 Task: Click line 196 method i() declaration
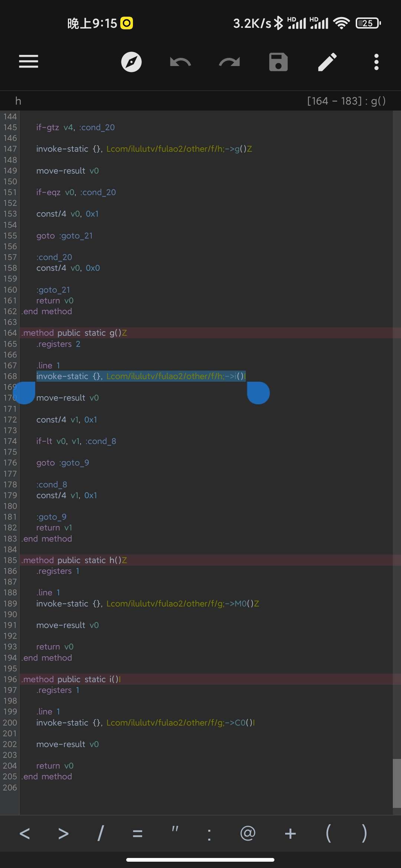click(71, 679)
